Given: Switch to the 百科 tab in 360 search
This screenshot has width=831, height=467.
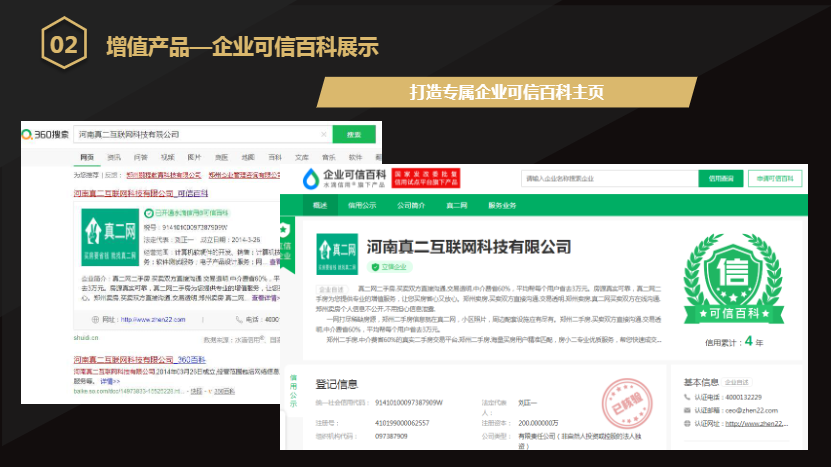Looking at the screenshot, I should 275,157.
